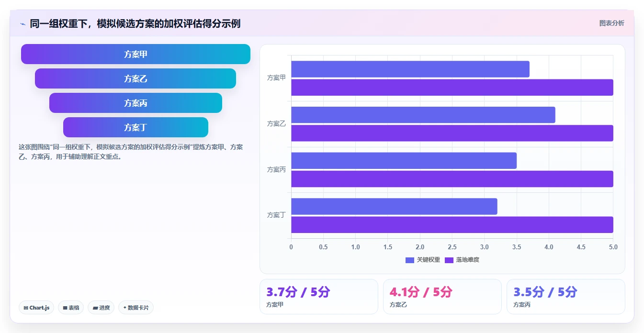The width and height of the screenshot is (644, 333).
Task: Click the 0.5 x-axis tick label
Action: click(x=323, y=247)
